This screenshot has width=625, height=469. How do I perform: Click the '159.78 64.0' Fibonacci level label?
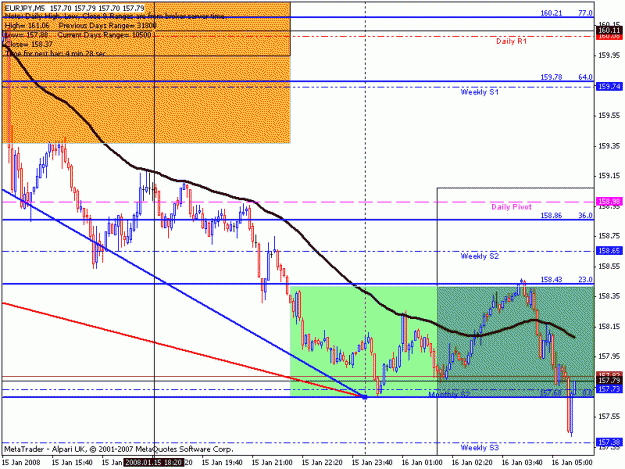point(566,77)
